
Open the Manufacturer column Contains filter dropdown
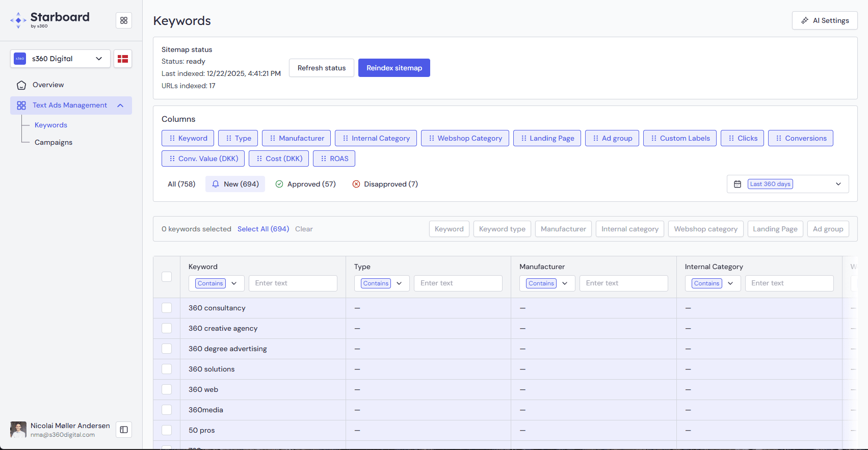pyautogui.click(x=547, y=283)
